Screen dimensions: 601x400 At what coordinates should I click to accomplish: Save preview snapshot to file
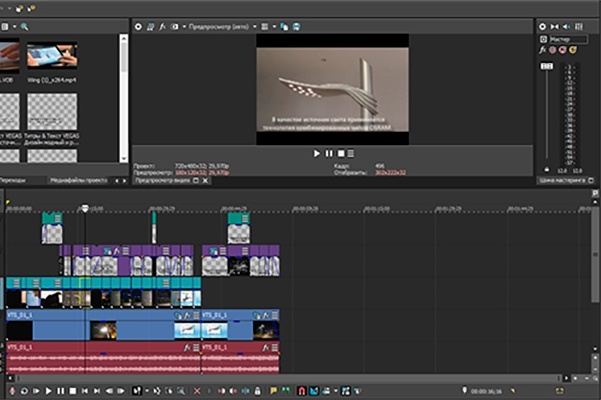coord(296,26)
